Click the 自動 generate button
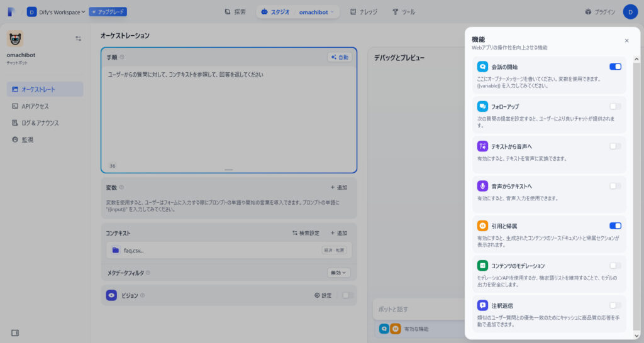This screenshot has height=343, width=644. click(340, 57)
